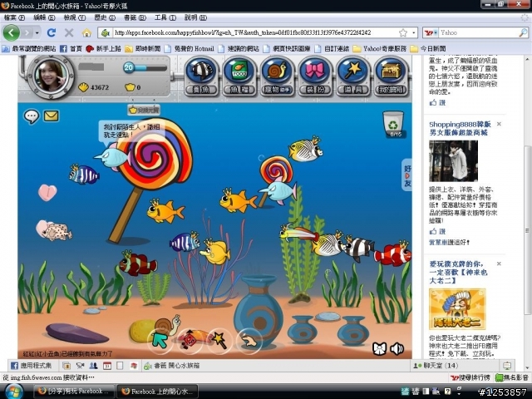Screen dimensions: 532x399
Task: Click the 搜尋排行榜 status bar link
Action: pyautogui.click(x=470, y=377)
